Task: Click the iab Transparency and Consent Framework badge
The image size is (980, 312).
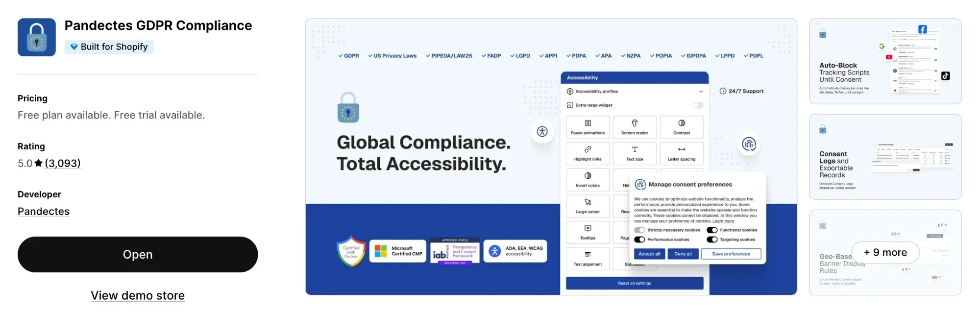Action: [x=455, y=251]
